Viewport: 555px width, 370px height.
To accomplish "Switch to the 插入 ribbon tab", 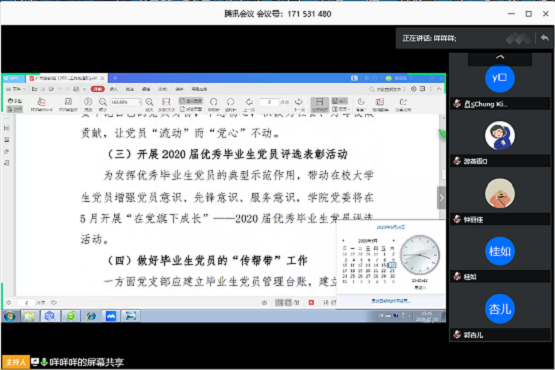I will coord(114,89).
